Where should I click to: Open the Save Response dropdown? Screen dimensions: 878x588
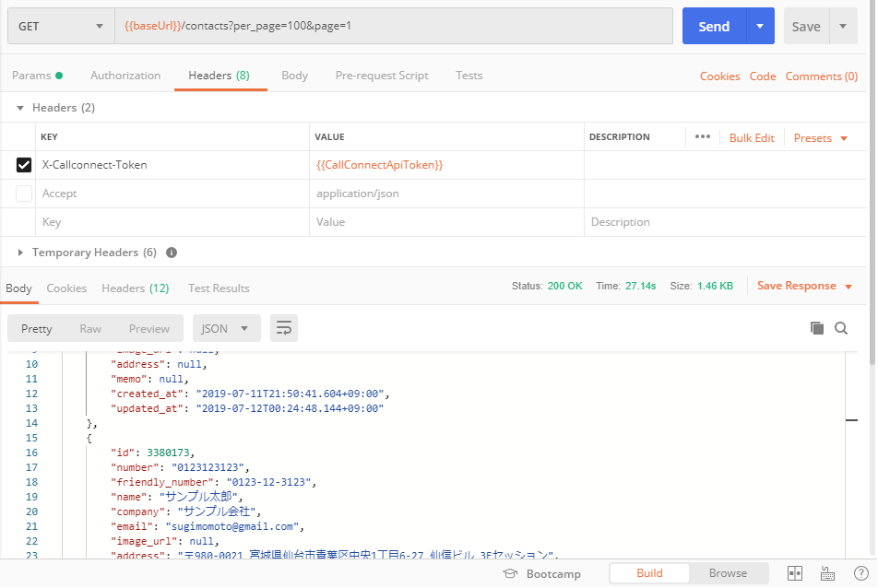804,286
